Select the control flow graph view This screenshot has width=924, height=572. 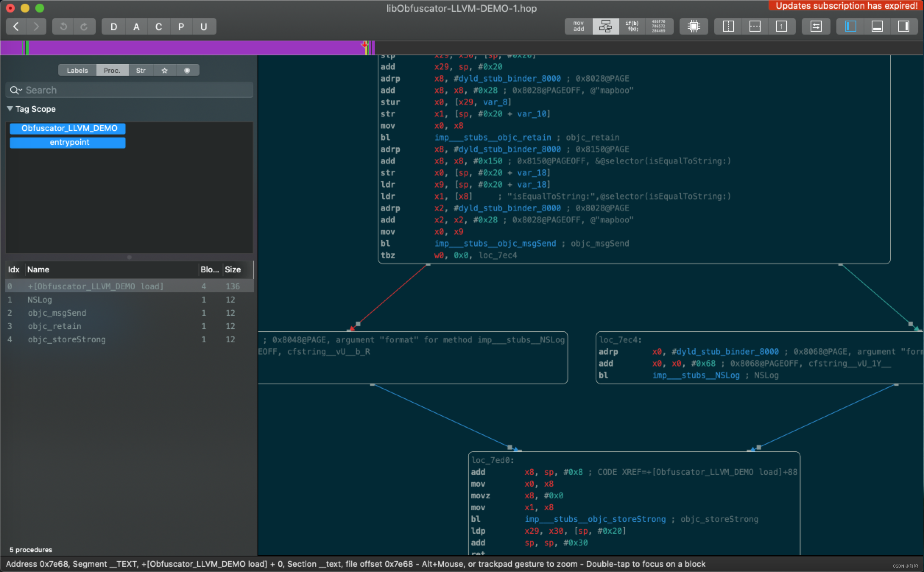click(x=605, y=27)
